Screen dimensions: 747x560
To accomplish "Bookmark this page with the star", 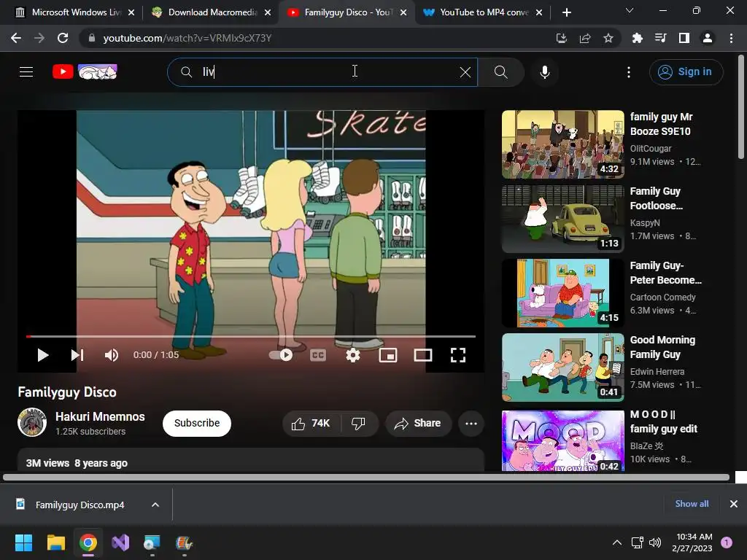I will pyautogui.click(x=608, y=38).
